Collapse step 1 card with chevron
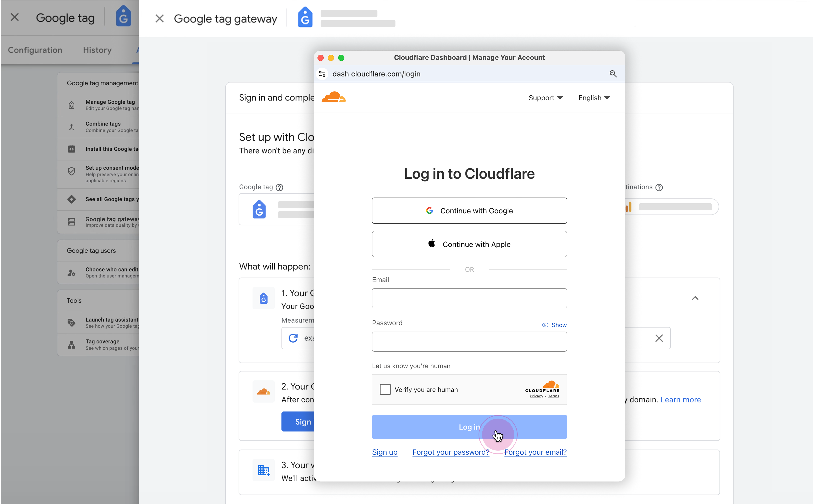This screenshot has width=813, height=504. pos(695,298)
